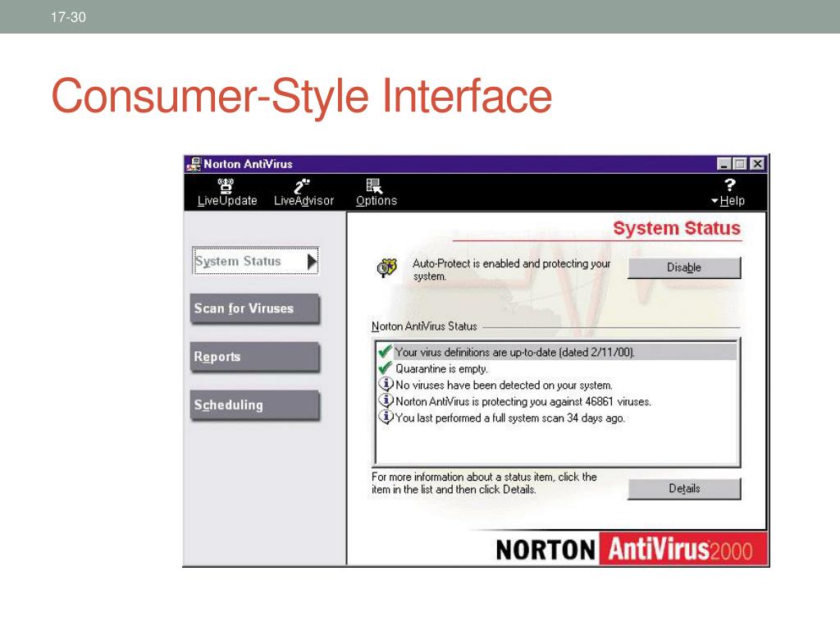This screenshot has width=840, height=630.
Task: Click the green checkmark beside virus definitions
Action: [385, 351]
